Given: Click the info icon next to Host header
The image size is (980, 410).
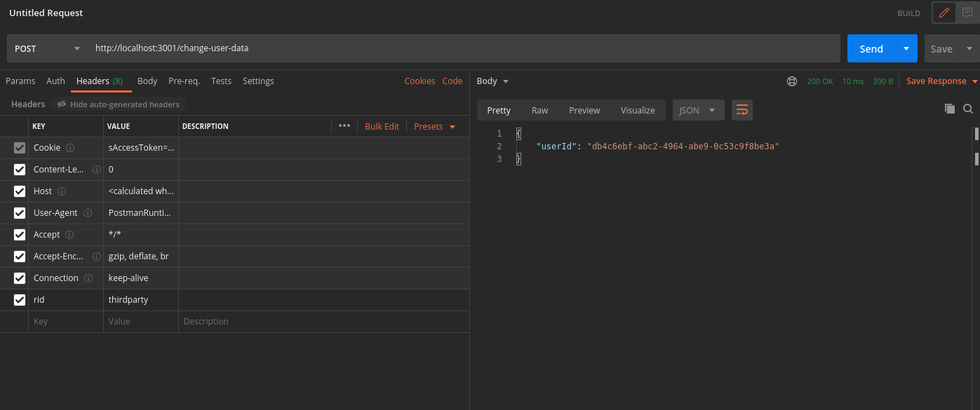Looking at the screenshot, I should (x=61, y=191).
